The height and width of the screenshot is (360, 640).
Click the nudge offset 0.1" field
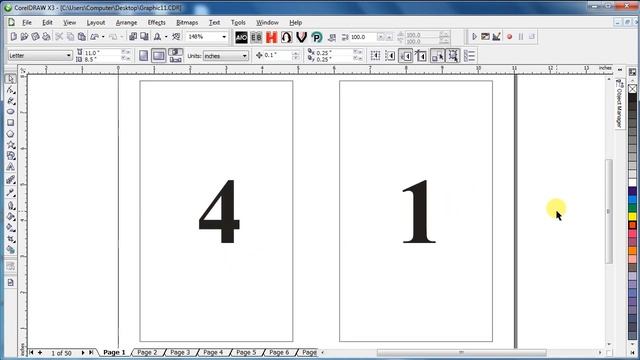pos(279,56)
